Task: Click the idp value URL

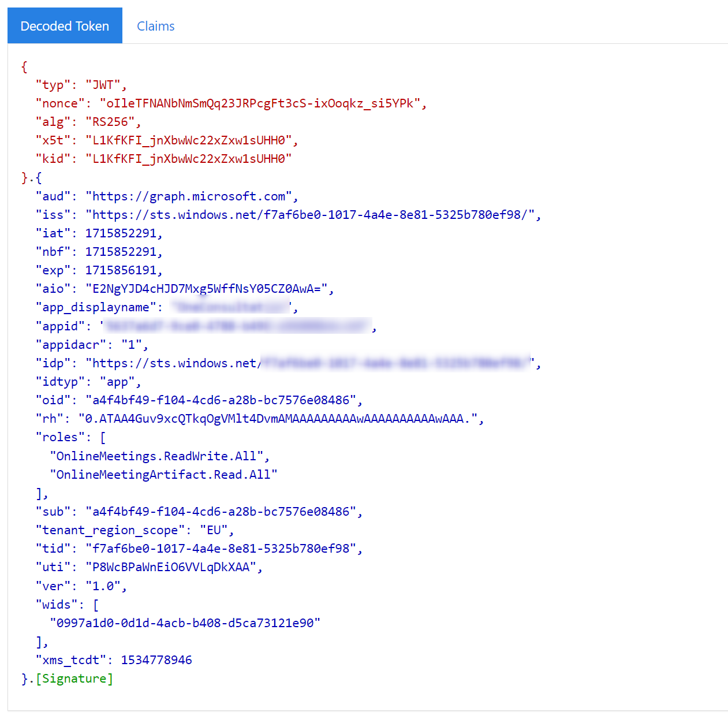Action: click(x=310, y=363)
